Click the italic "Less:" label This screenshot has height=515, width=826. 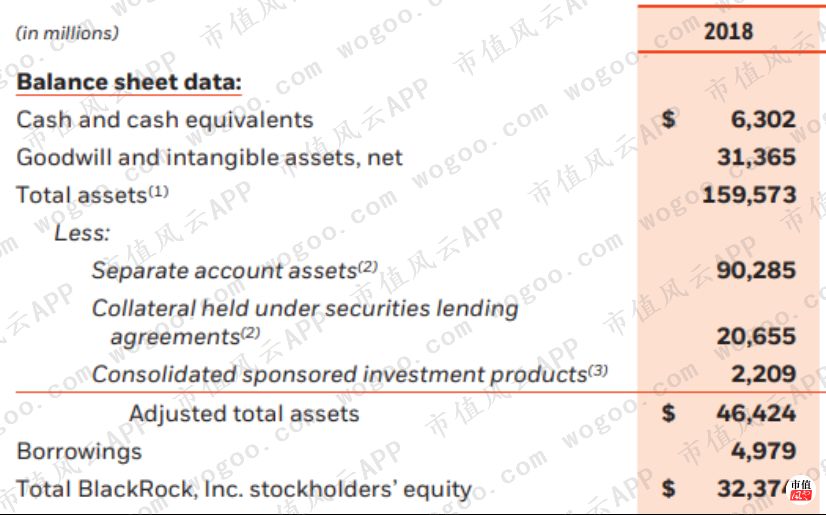pyautogui.click(x=82, y=233)
